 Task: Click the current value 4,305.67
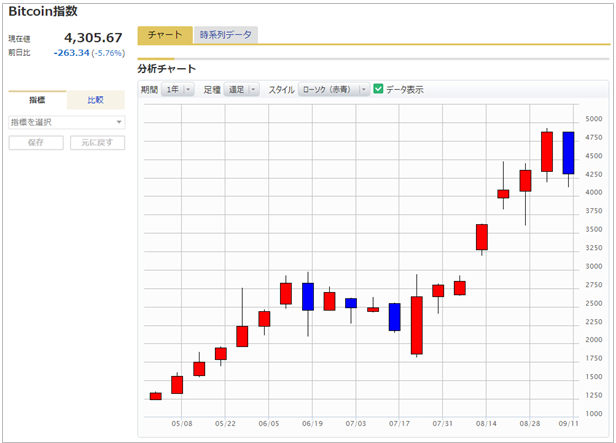[94, 38]
